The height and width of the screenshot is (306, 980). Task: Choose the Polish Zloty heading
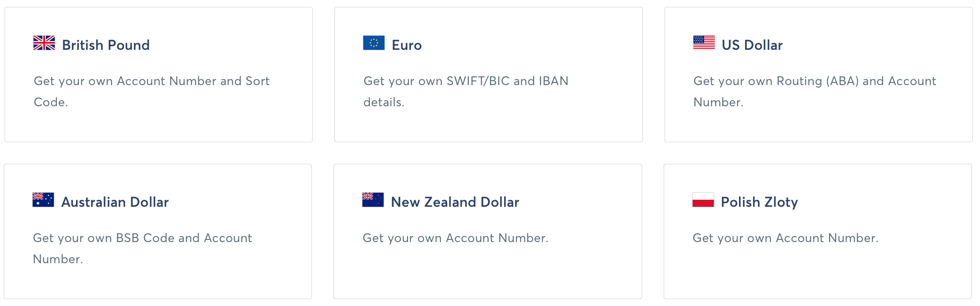coord(759,202)
